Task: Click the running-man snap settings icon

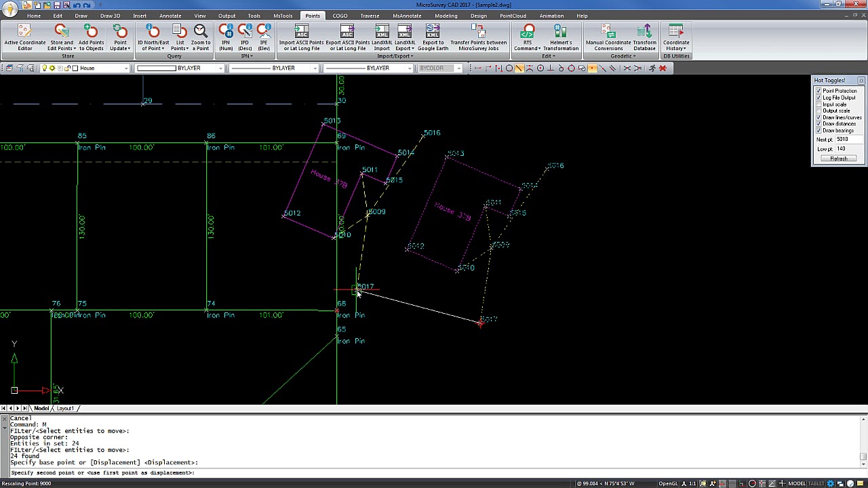Action: coord(652,68)
